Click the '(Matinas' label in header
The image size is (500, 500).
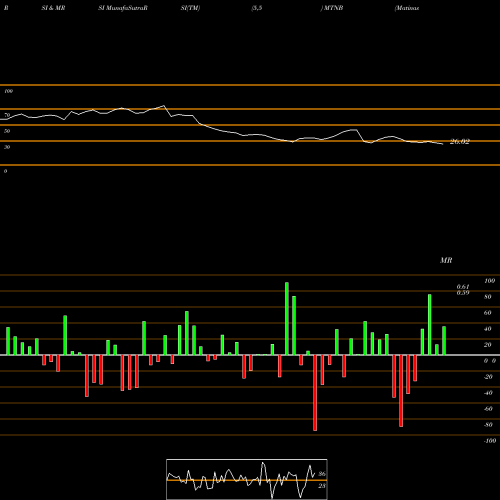point(407,8)
